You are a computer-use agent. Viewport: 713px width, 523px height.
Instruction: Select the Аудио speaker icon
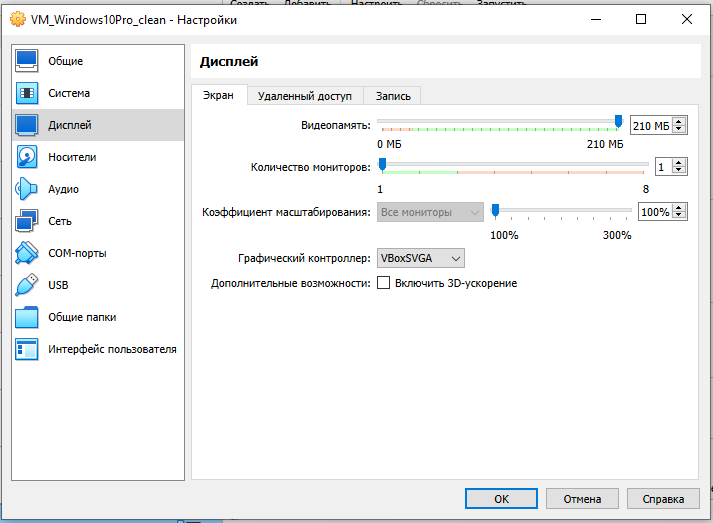pyautogui.click(x=27, y=189)
